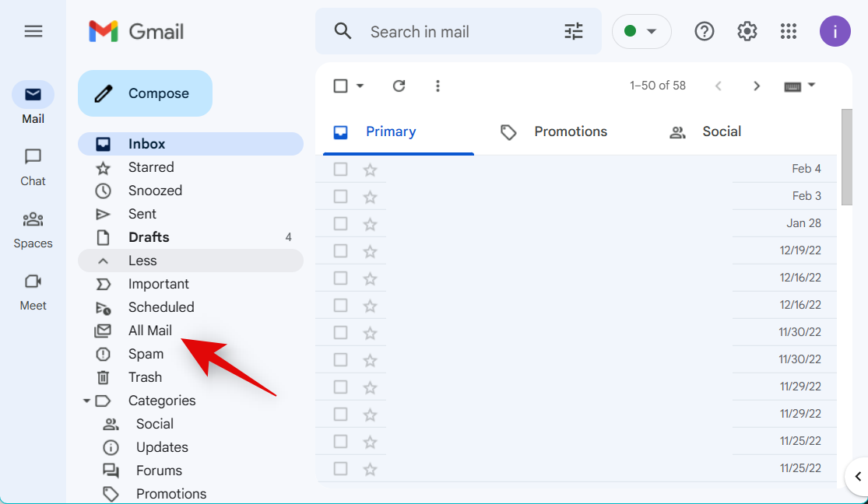Viewport: 868px width, 504px height.
Task: Open the All Mail folder
Action: 150,331
